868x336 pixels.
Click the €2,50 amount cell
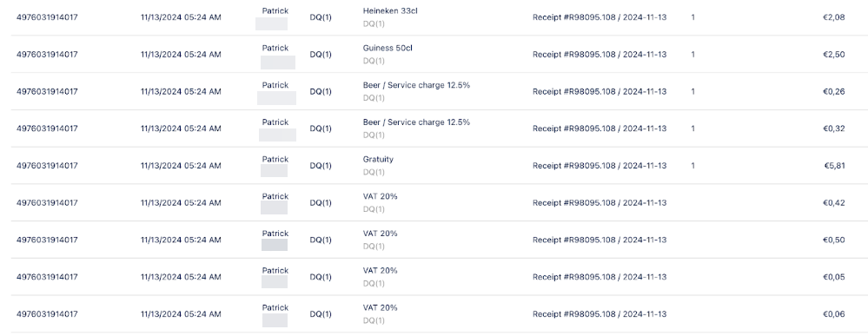click(x=833, y=54)
